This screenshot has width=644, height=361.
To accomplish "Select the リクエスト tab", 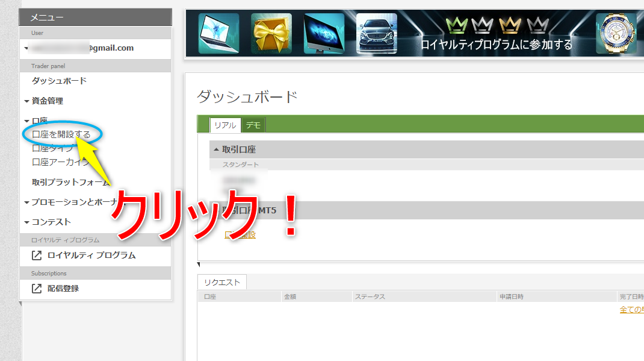I will tap(221, 282).
